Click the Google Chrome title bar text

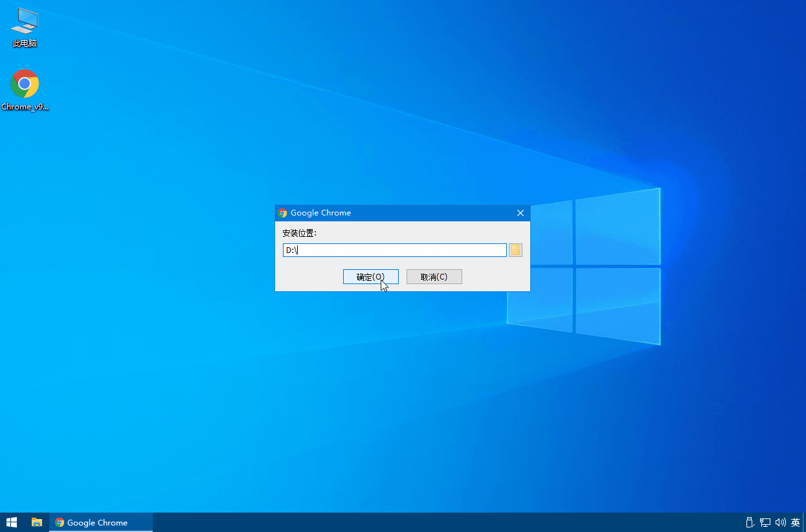pos(320,212)
